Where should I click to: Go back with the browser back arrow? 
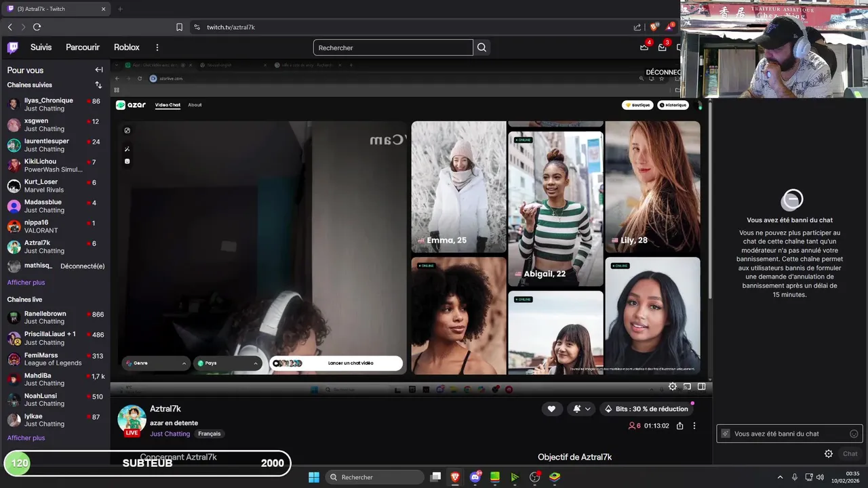(9, 27)
